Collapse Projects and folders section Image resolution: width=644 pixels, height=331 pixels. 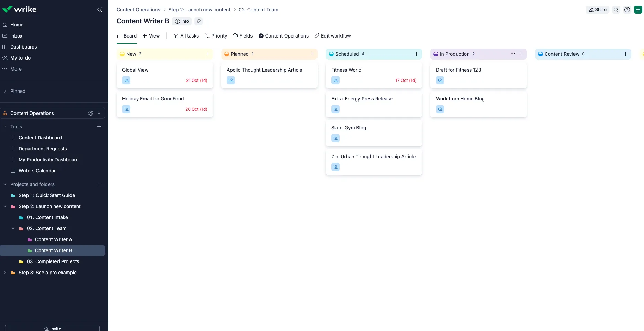click(5, 184)
